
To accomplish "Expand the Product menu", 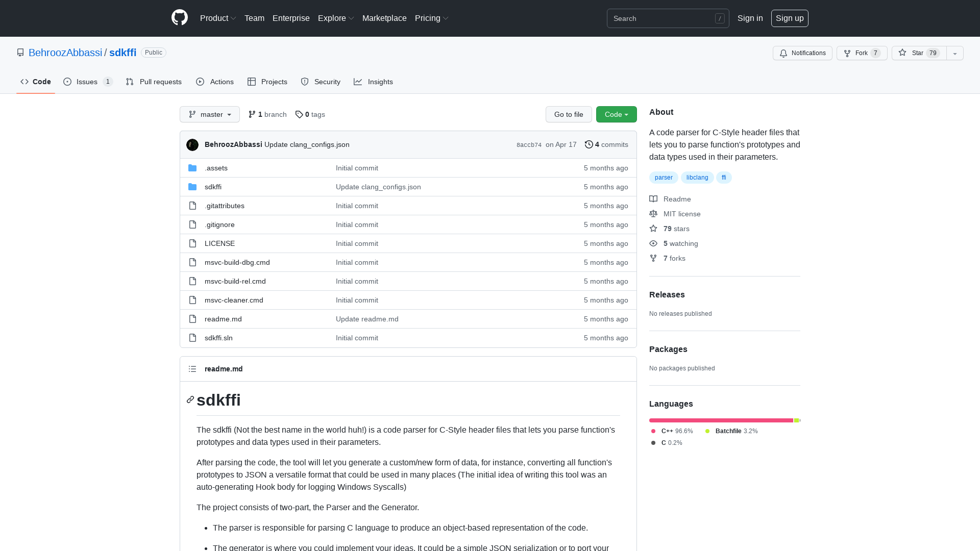I will coord(218,18).
